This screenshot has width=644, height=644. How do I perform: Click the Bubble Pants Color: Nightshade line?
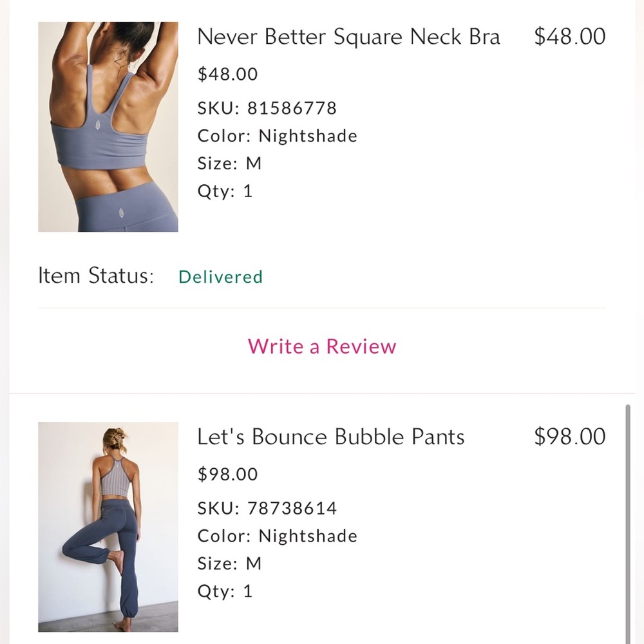point(277,536)
